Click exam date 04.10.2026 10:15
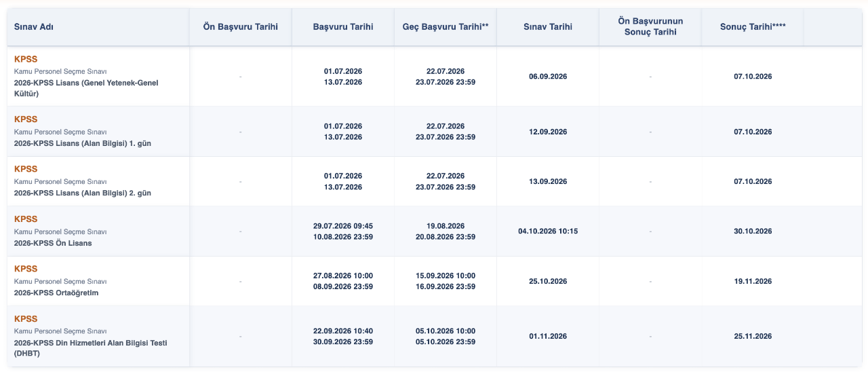The height and width of the screenshot is (372, 868). point(548,231)
